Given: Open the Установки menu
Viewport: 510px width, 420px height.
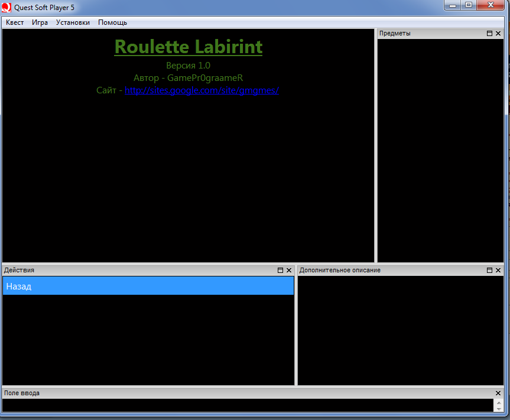Looking at the screenshot, I should 73,22.
